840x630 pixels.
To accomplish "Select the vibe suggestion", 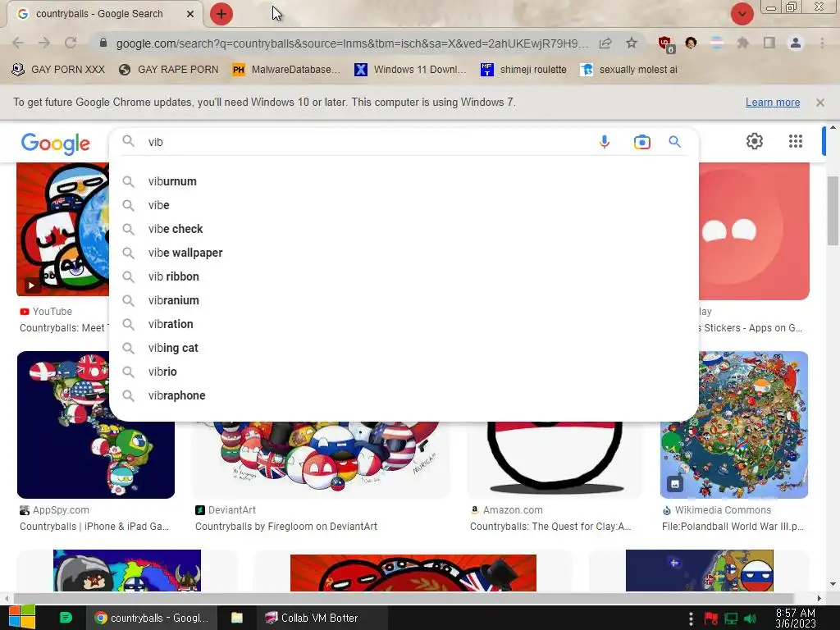I will (404, 205).
